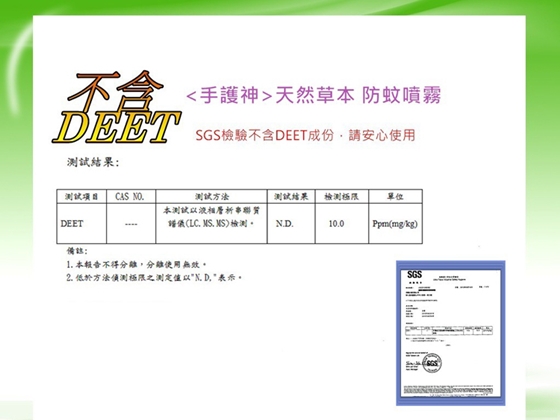The height and width of the screenshot is (420, 560).
Task: Select the 測試結果 column header
Action: [291, 196]
